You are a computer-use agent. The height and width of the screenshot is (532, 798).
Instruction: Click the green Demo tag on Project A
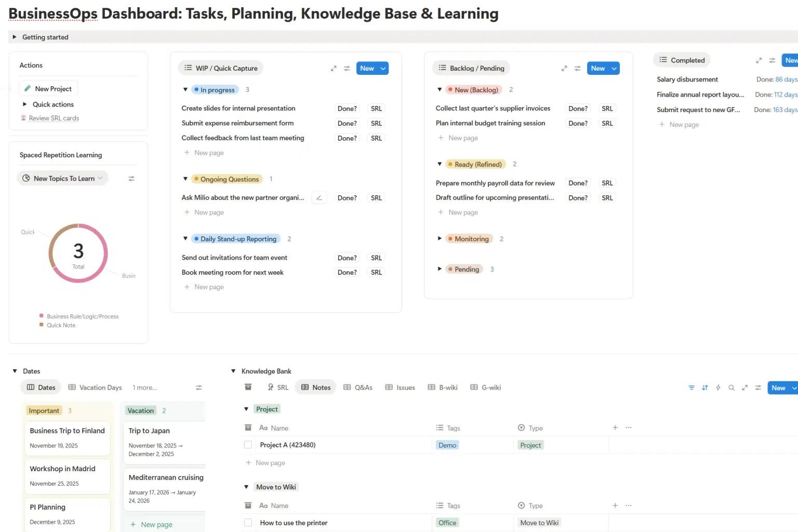447,445
